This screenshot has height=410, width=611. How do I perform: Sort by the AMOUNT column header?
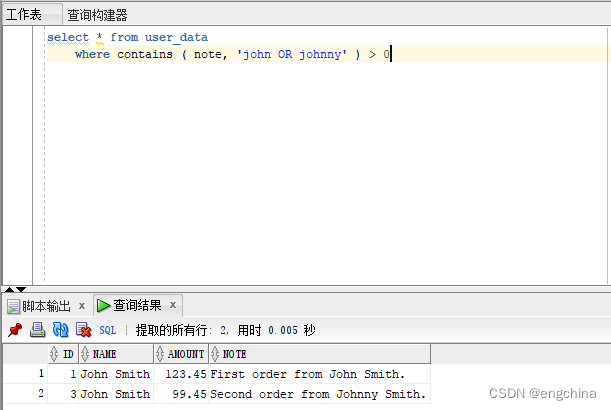(181, 354)
